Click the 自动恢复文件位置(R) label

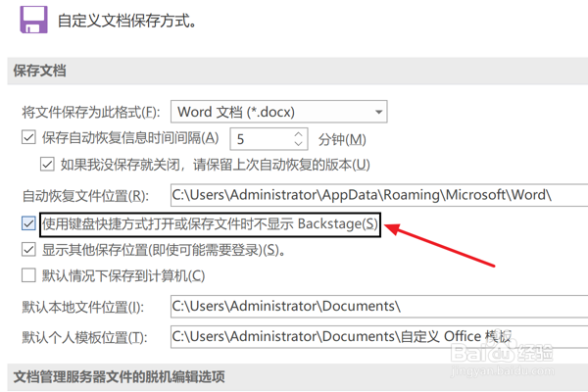(x=85, y=196)
